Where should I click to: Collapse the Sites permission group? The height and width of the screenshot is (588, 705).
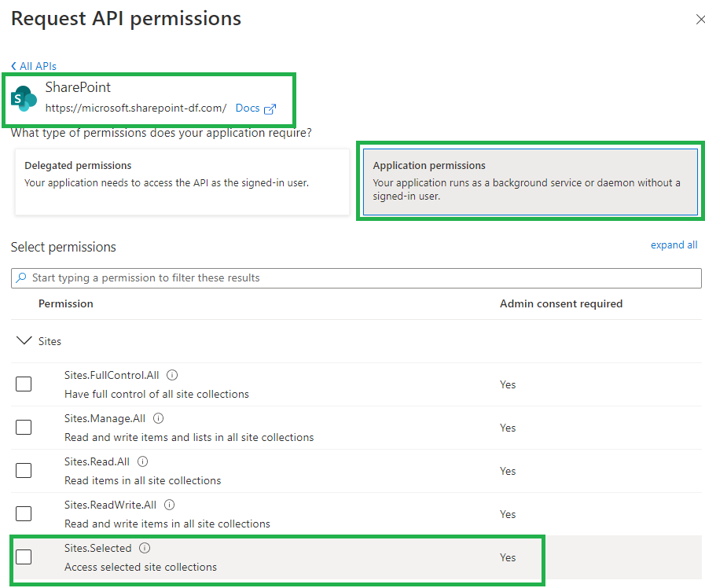coord(24,340)
